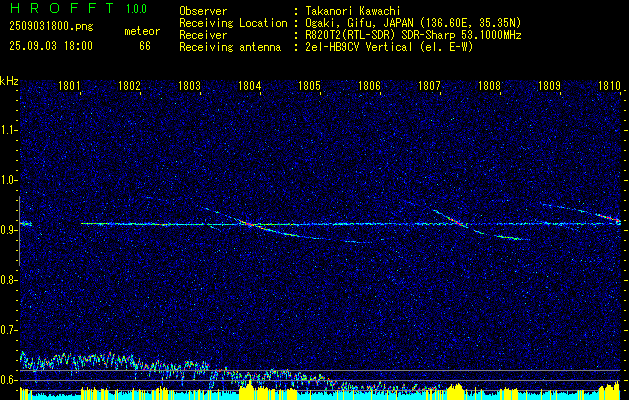629x400 pixels.
Task: Click the kHz axis unit label
Action: click(9, 81)
